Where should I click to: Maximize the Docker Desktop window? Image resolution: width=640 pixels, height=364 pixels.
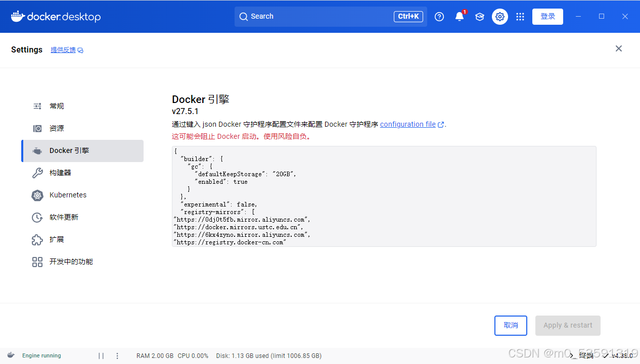602,17
